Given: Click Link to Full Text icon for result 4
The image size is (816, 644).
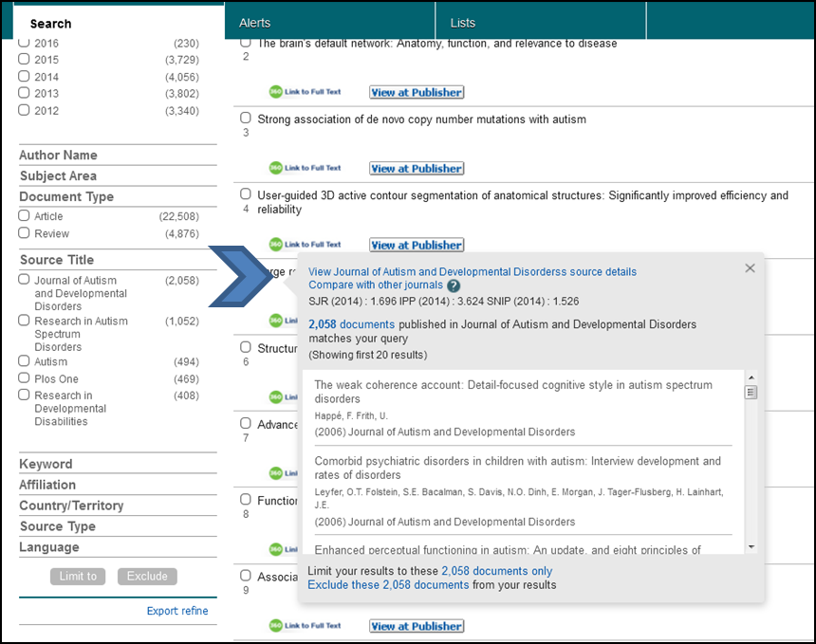Looking at the screenshot, I should [305, 244].
